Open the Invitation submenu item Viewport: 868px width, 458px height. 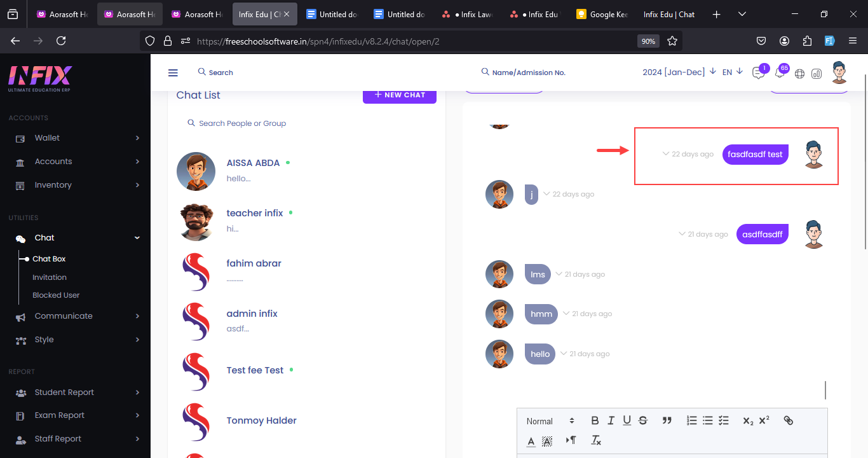point(50,277)
